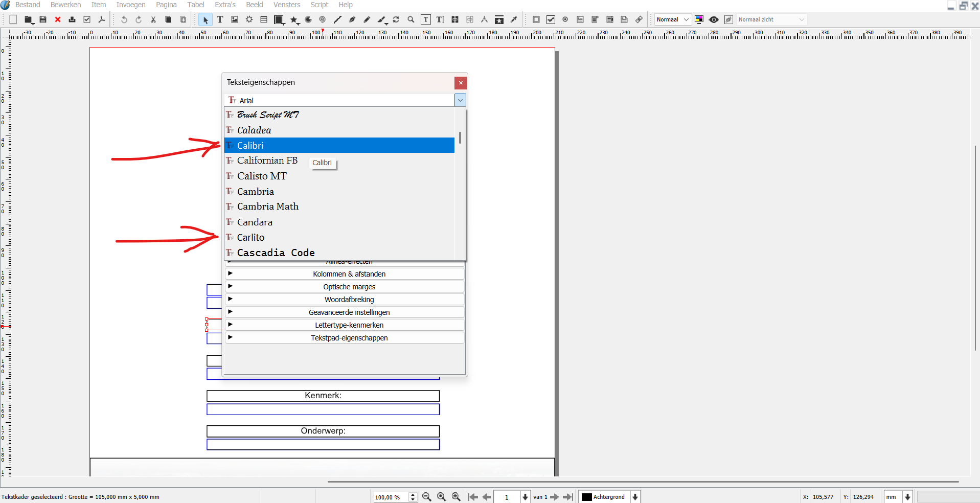The height and width of the screenshot is (503, 980).
Task: Pick the Spiral drawing tool
Action: pyautogui.click(x=323, y=19)
